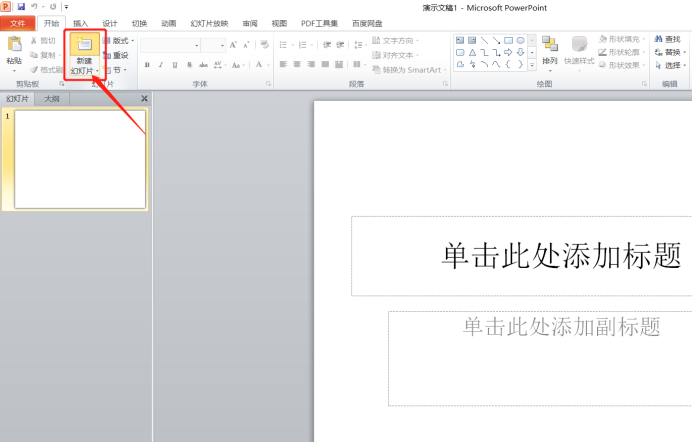The height and width of the screenshot is (443, 692).
Task: Switch to the Outline (大纲) pane tab
Action: (x=52, y=98)
